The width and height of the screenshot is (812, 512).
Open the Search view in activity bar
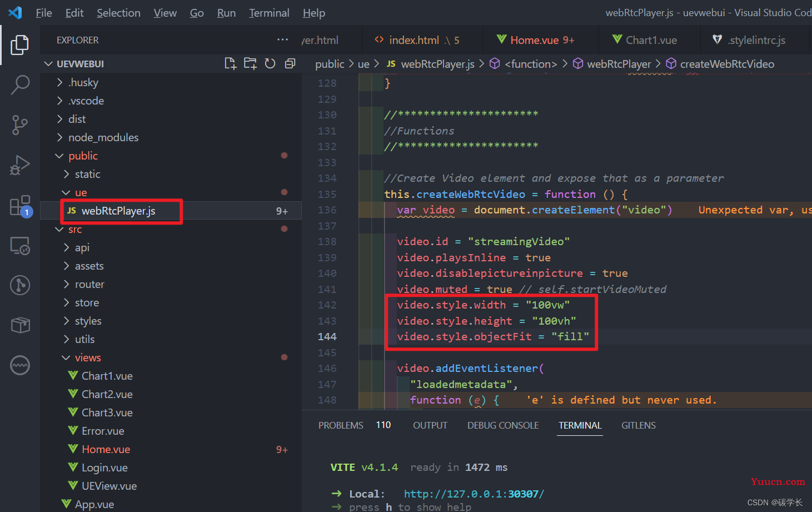[20, 85]
